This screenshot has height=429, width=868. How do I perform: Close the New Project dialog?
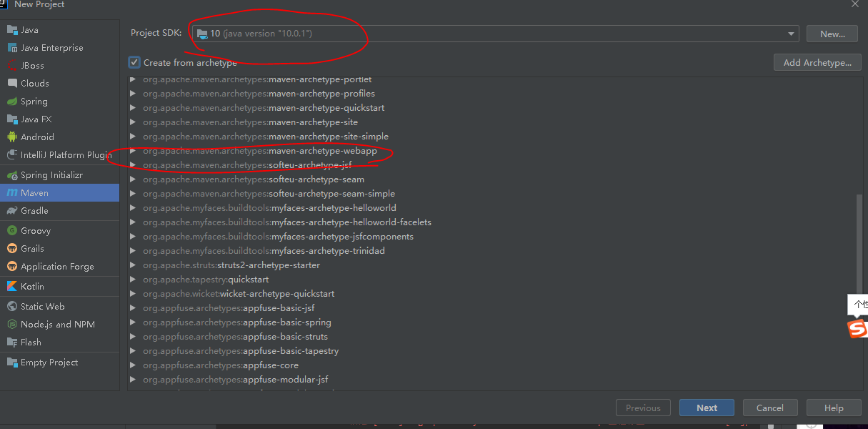(x=854, y=4)
